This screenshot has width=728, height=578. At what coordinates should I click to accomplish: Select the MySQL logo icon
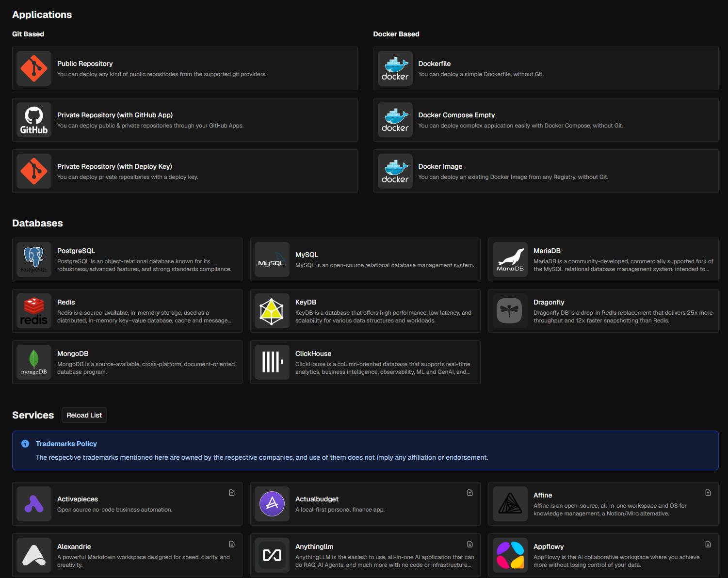[272, 259]
